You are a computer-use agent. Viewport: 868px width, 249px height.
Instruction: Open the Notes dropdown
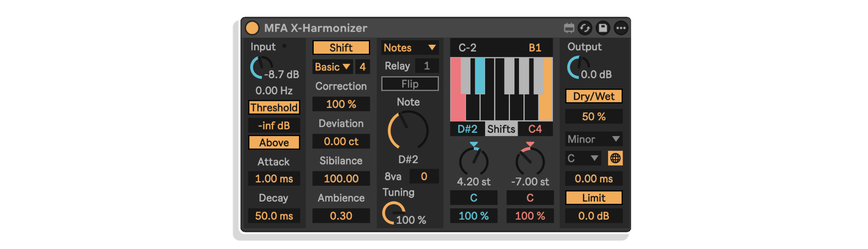[410, 47]
